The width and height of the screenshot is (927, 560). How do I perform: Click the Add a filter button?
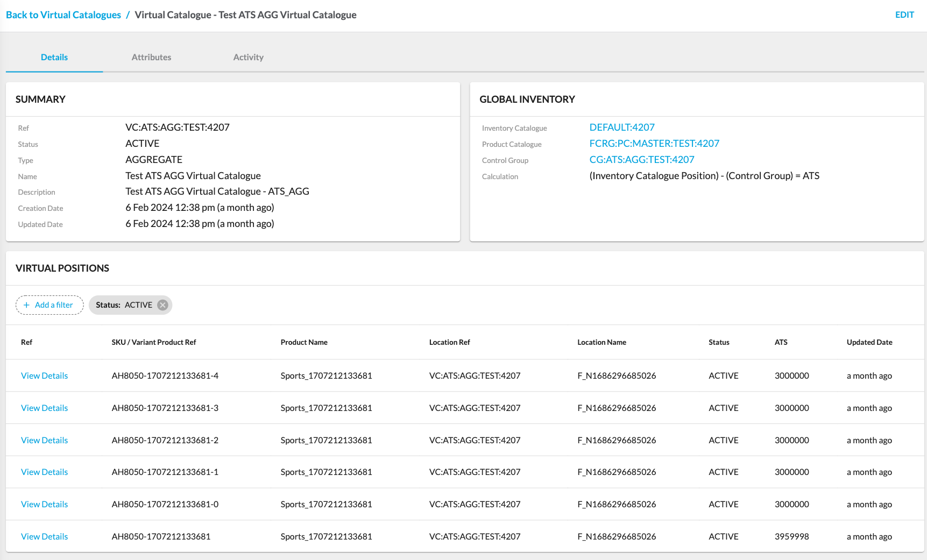tap(49, 305)
